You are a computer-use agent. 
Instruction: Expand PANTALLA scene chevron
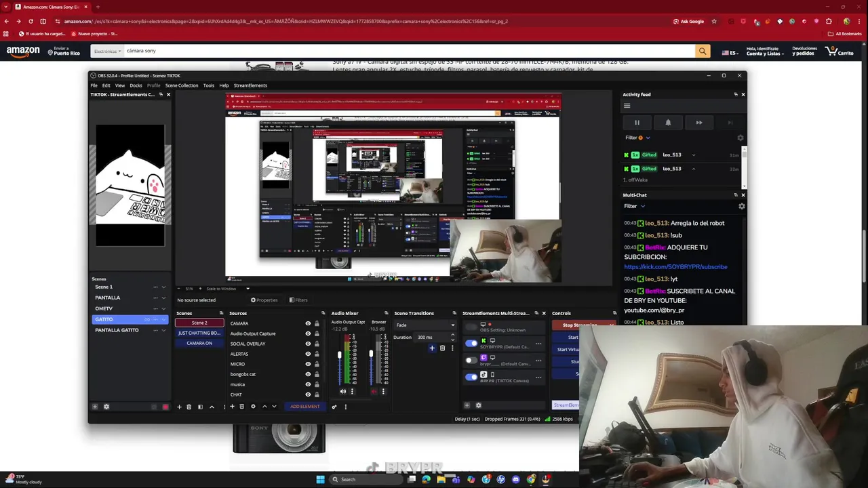pos(163,298)
